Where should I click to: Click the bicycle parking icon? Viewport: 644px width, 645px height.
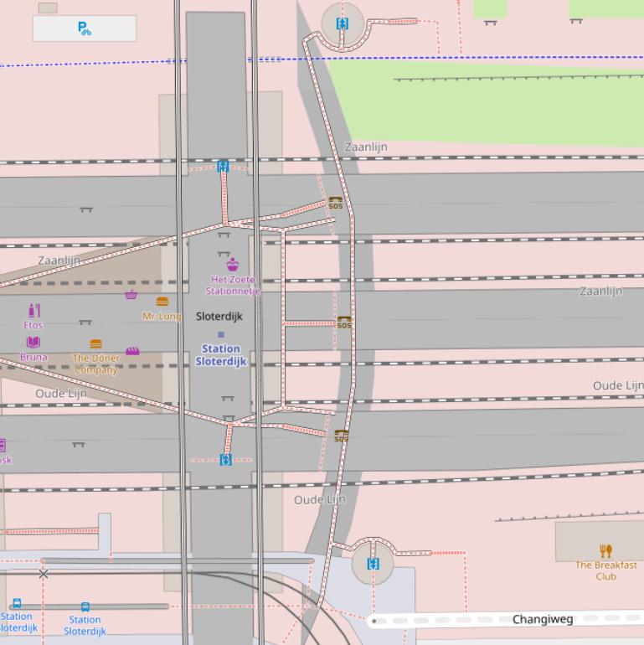[x=85, y=28]
